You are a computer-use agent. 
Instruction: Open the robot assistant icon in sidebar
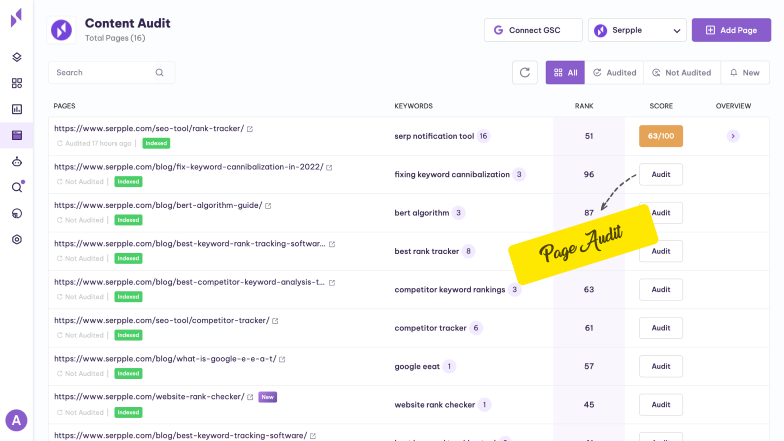(x=16, y=162)
